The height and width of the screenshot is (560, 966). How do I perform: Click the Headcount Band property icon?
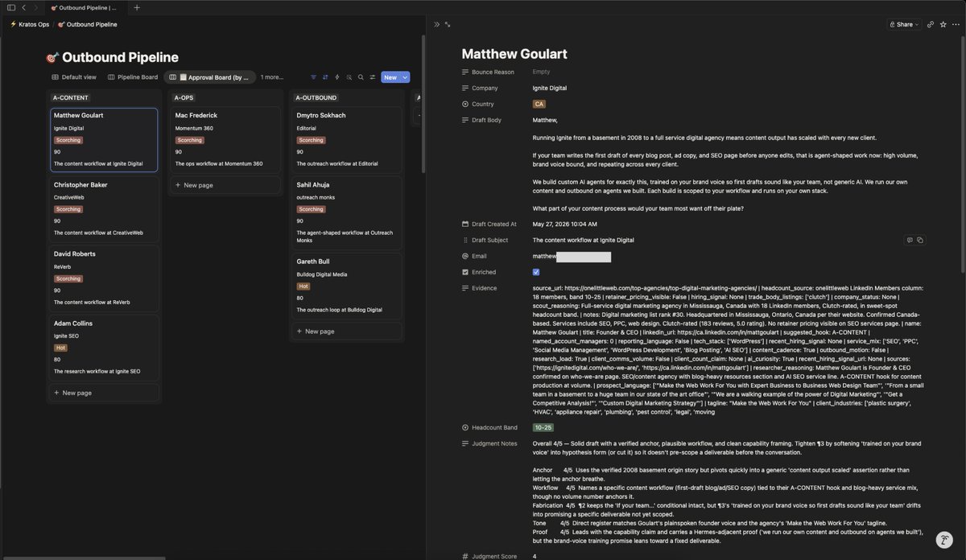coord(465,427)
